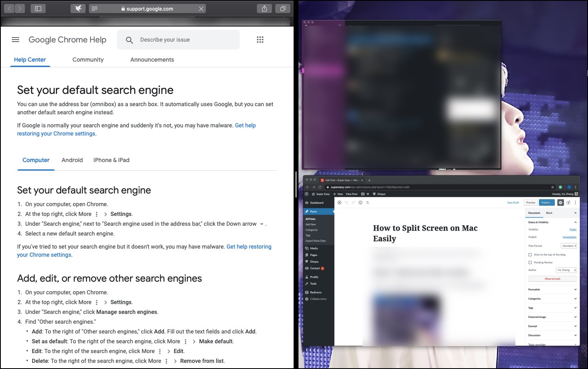
Task: Go forward using Safari's forward arrow
Action: pos(20,9)
